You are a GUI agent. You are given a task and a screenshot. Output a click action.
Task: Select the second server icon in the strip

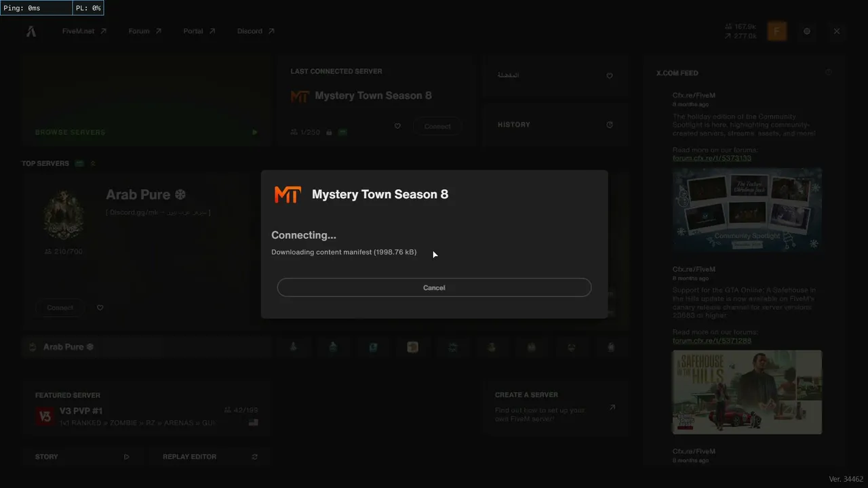pyautogui.click(x=333, y=347)
